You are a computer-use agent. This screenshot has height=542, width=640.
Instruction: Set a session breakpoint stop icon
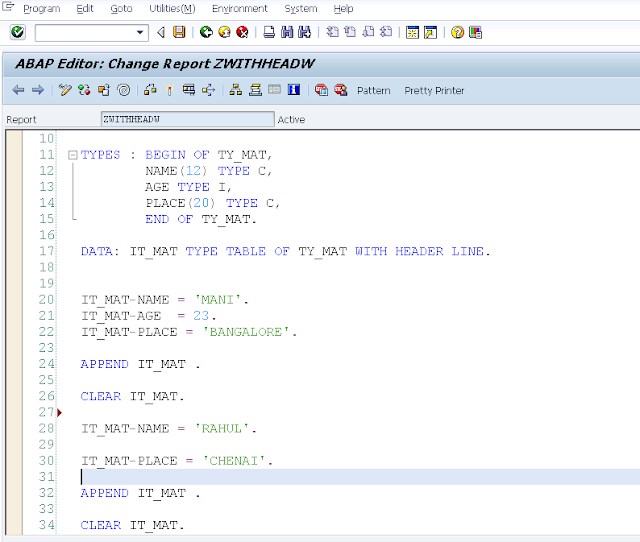321,90
